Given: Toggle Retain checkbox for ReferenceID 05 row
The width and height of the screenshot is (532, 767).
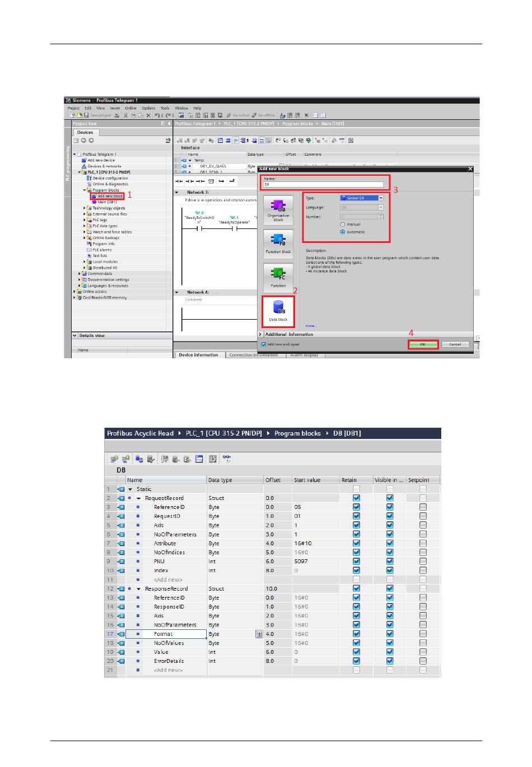Looking at the screenshot, I should 356,507.
